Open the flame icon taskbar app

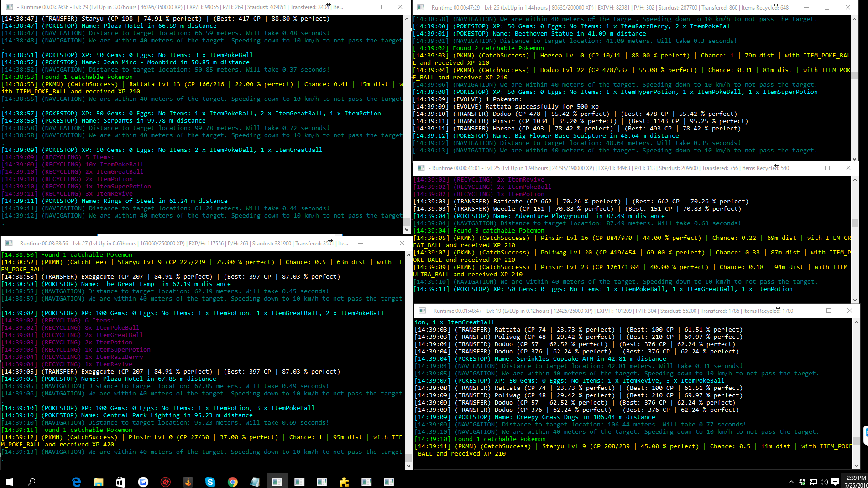coord(188,482)
